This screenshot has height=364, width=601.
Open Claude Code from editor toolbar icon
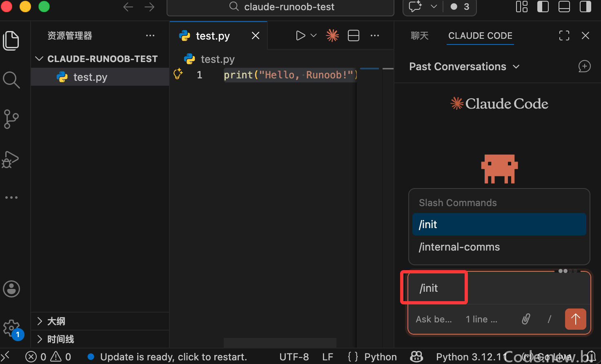click(332, 36)
